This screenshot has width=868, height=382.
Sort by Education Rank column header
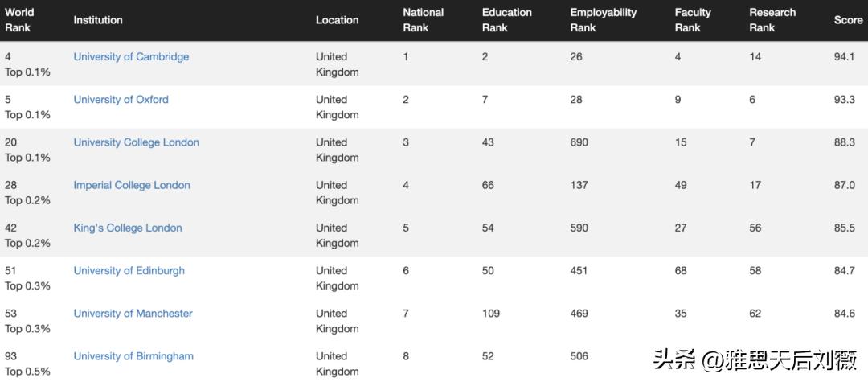point(506,20)
